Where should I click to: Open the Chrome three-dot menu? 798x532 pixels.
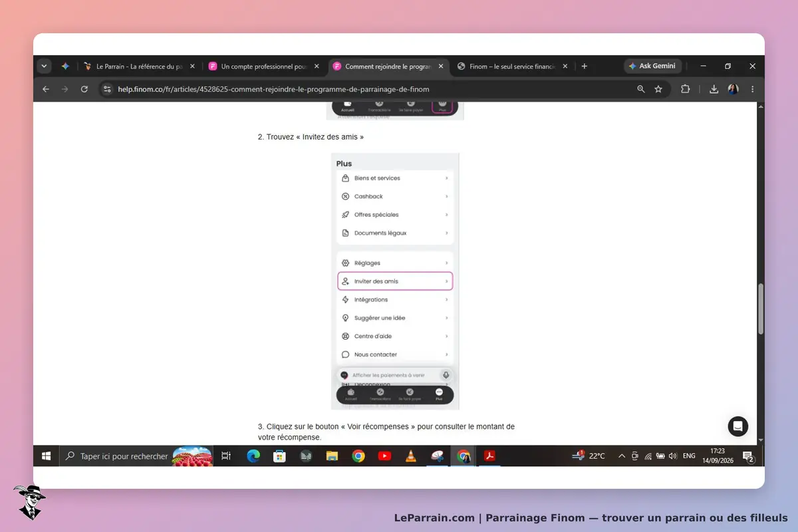pos(753,89)
